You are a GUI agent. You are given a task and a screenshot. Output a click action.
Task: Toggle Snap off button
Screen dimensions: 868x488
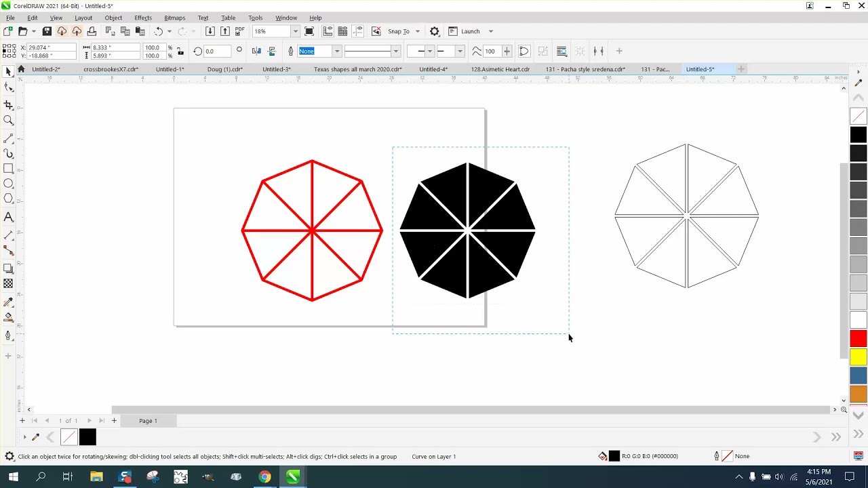point(376,31)
